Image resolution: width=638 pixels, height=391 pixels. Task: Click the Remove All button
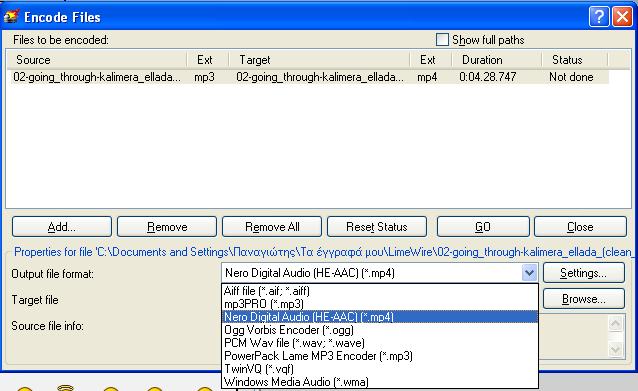[x=272, y=227]
